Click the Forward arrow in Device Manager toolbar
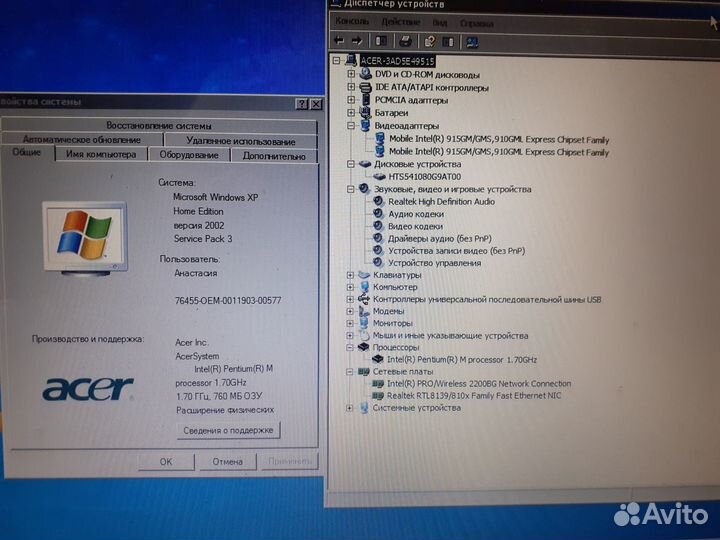Image resolution: width=720 pixels, height=540 pixels. pyautogui.click(x=357, y=40)
